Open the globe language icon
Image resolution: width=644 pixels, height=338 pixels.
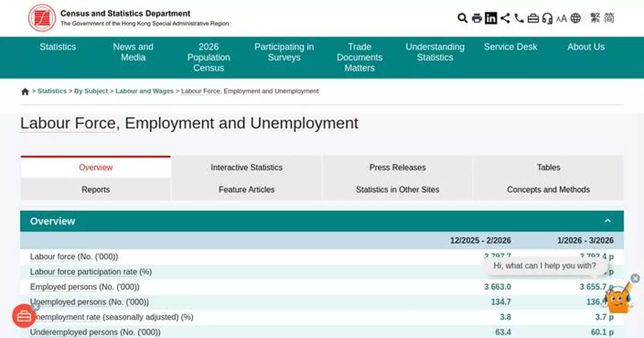576,18
